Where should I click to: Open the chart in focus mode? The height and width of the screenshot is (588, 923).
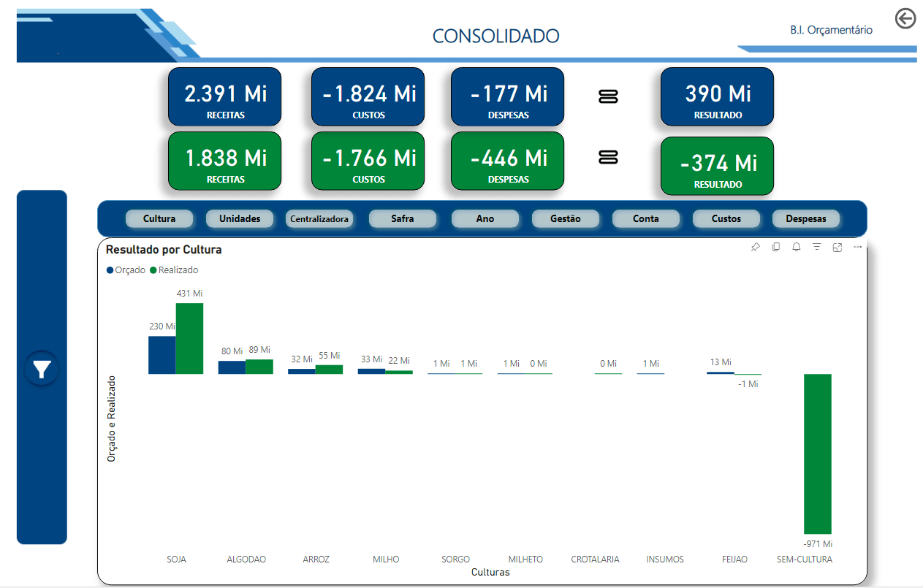tap(837, 248)
